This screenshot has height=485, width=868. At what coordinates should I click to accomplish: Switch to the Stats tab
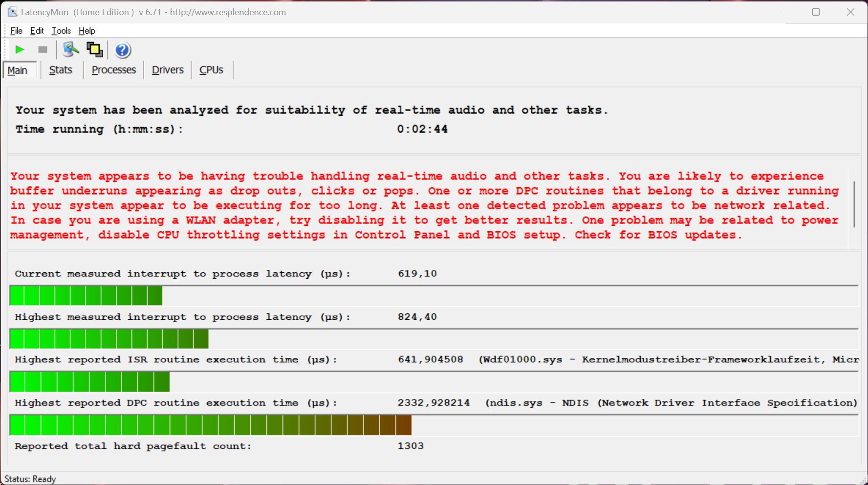61,70
